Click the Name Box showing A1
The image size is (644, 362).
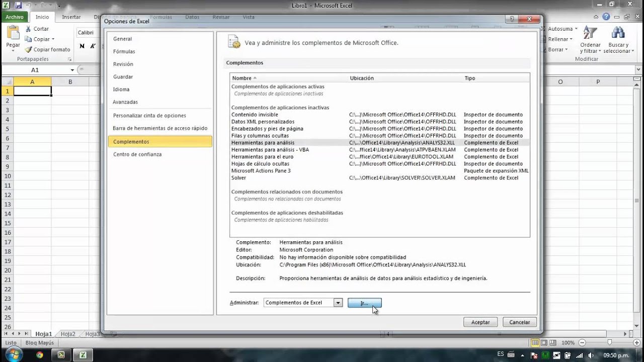(35, 70)
